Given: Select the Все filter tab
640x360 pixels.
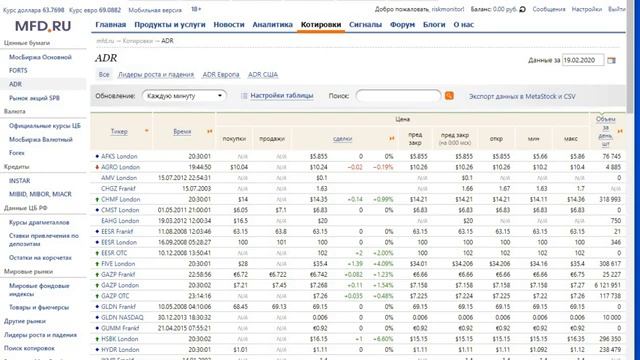Looking at the screenshot, I should click(x=104, y=75).
